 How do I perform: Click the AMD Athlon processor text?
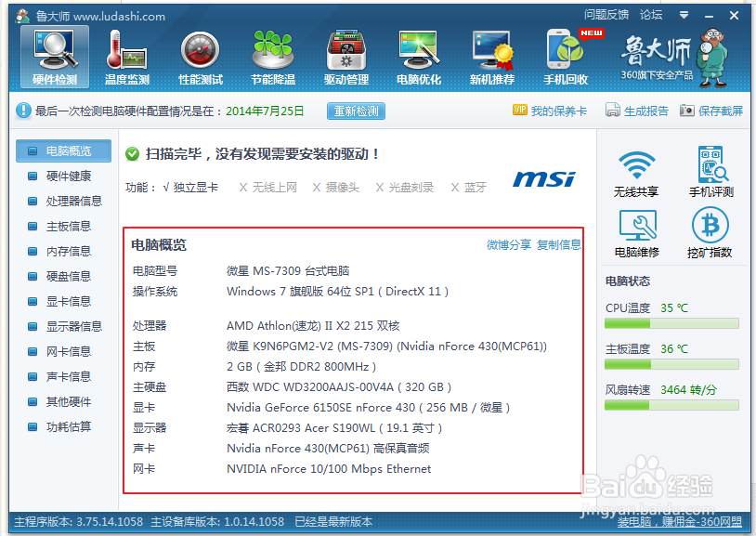313,326
